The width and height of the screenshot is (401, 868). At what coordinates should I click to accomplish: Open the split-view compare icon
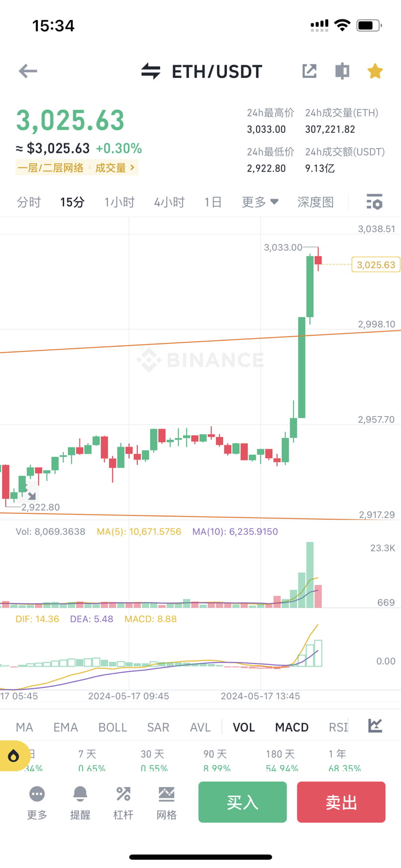pyautogui.click(x=342, y=71)
